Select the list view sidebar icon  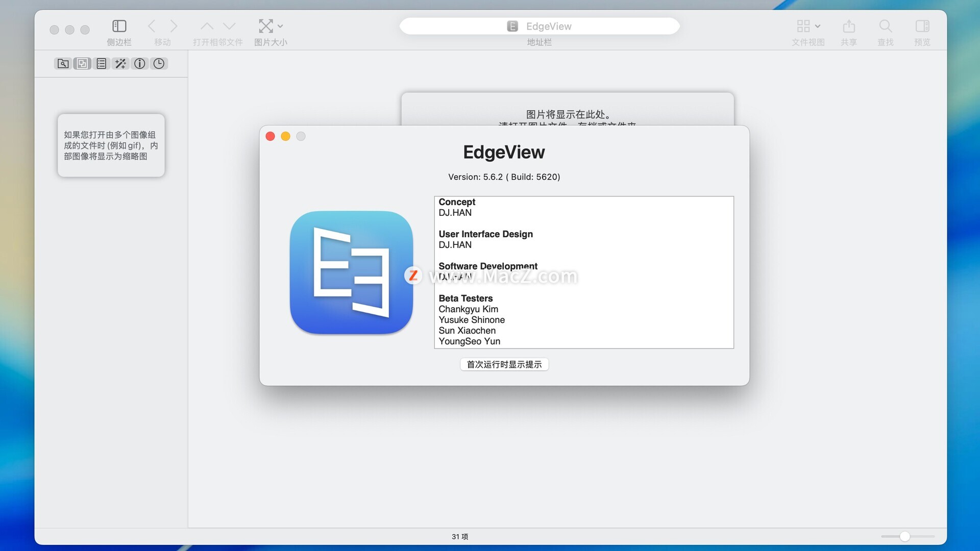[x=102, y=64]
